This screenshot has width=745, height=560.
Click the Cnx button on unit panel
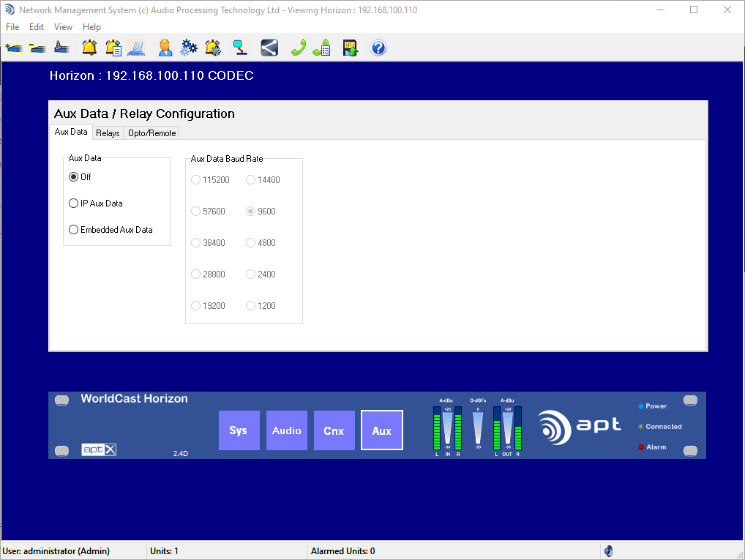pyautogui.click(x=334, y=430)
